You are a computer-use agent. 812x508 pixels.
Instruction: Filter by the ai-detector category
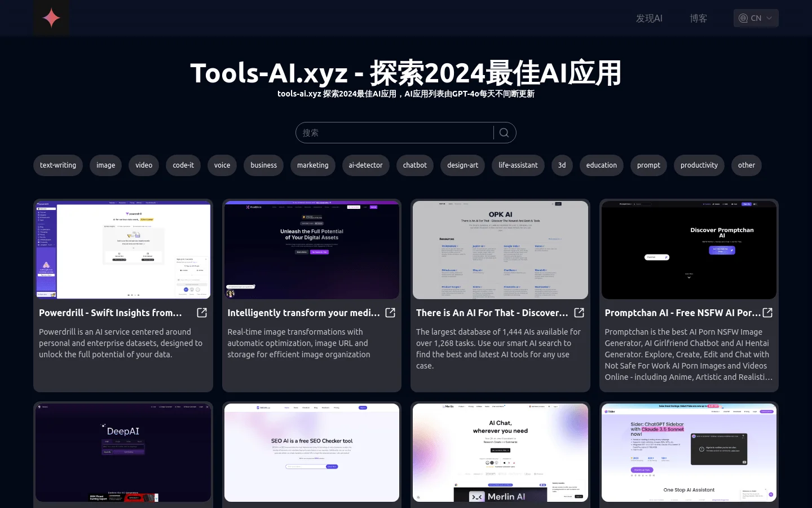(x=365, y=165)
